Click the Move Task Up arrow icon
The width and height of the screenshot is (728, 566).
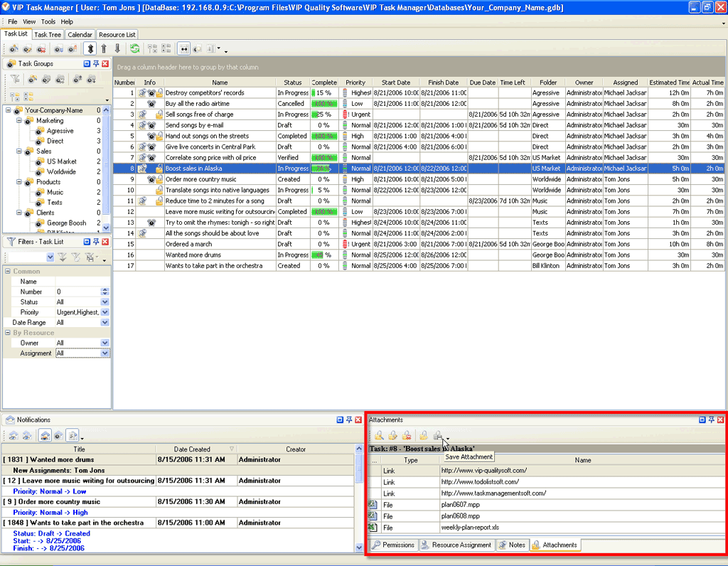(104, 49)
